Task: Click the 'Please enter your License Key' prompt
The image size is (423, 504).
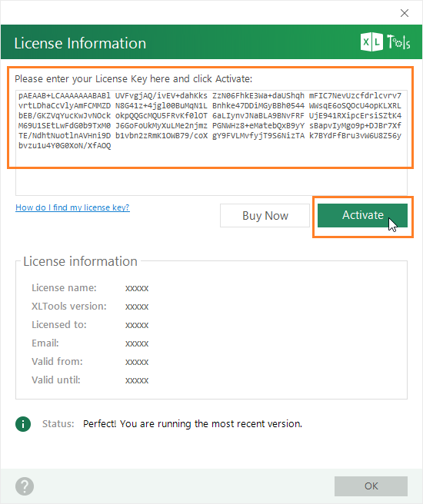Action: coord(134,78)
